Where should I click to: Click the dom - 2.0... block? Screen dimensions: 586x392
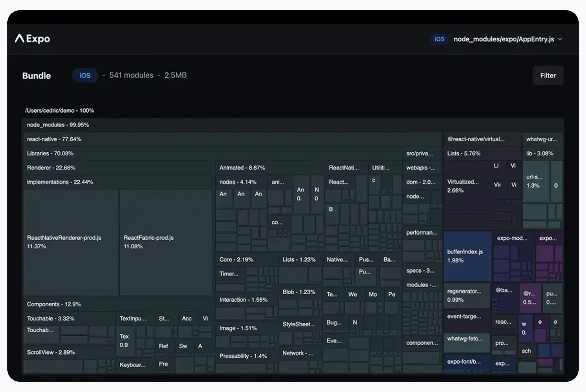pyautogui.click(x=422, y=182)
